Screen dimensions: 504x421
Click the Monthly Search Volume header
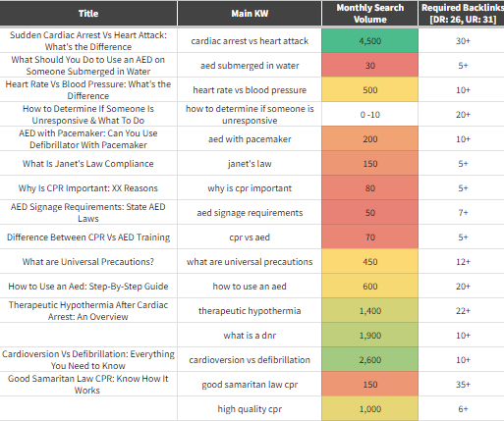pyautogui.click(x=370, y=14)
